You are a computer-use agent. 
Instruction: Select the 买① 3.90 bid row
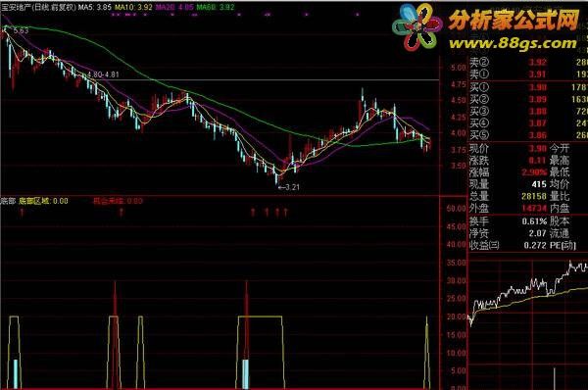point(528,87)
